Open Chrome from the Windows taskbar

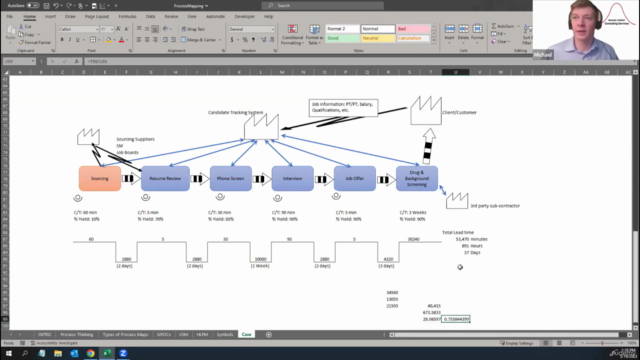point(91,353)
